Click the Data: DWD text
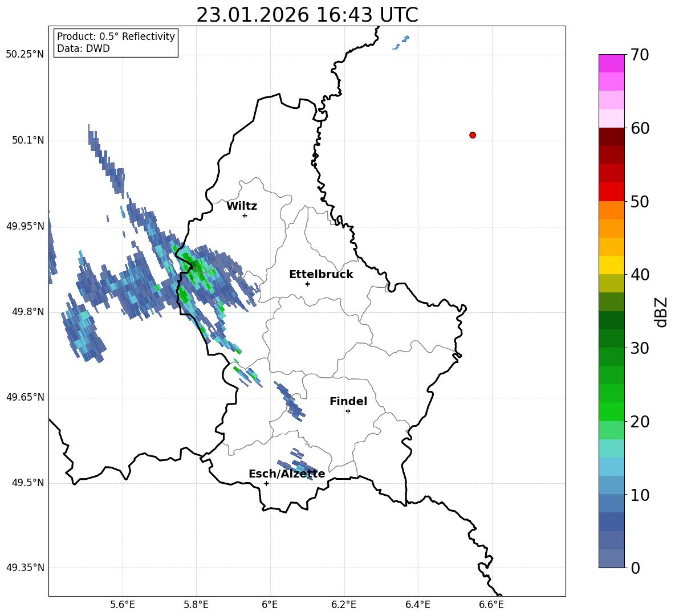The height and width of the screenshot is (616, 675). [x=83, y=48]
